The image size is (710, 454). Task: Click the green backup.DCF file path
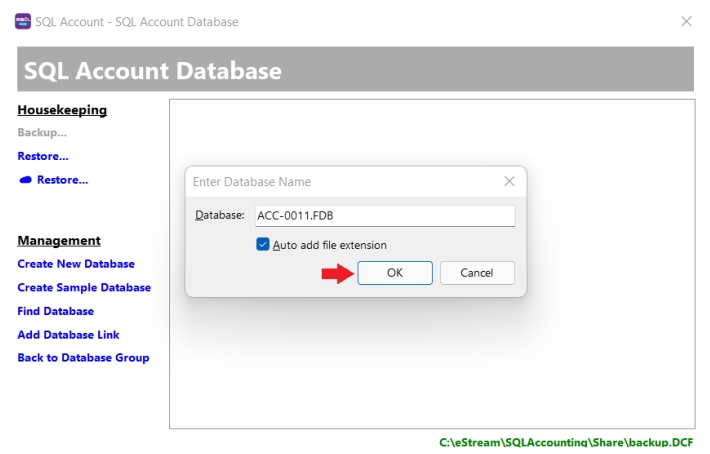tap(566, 442)
